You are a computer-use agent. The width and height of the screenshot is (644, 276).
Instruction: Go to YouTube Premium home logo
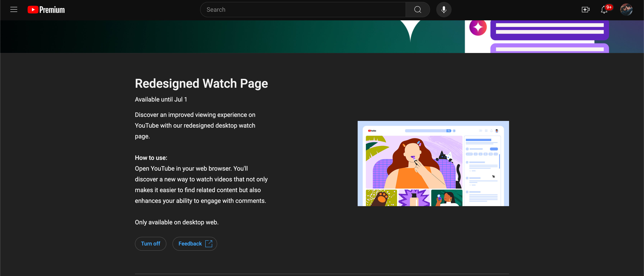[46, 10]
